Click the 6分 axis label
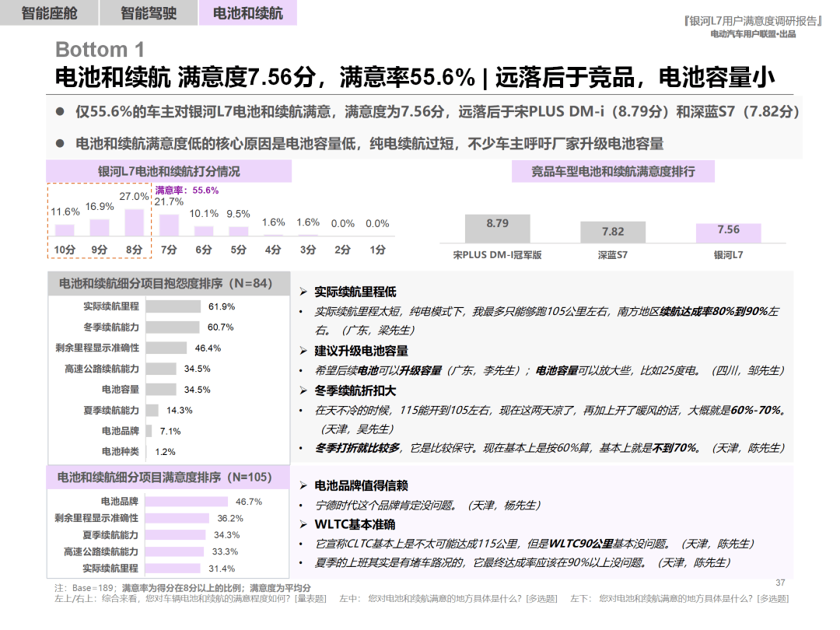 pos(204,250)
